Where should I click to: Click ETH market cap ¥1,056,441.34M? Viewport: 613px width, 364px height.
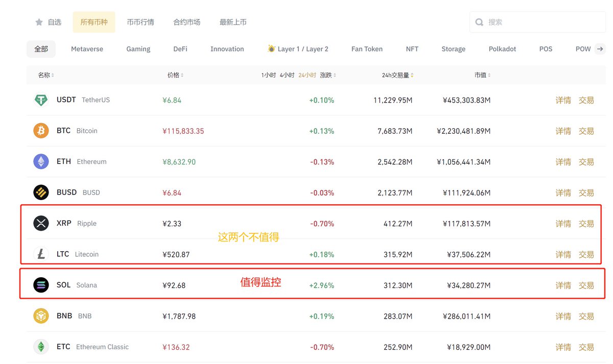click(464, 162)
